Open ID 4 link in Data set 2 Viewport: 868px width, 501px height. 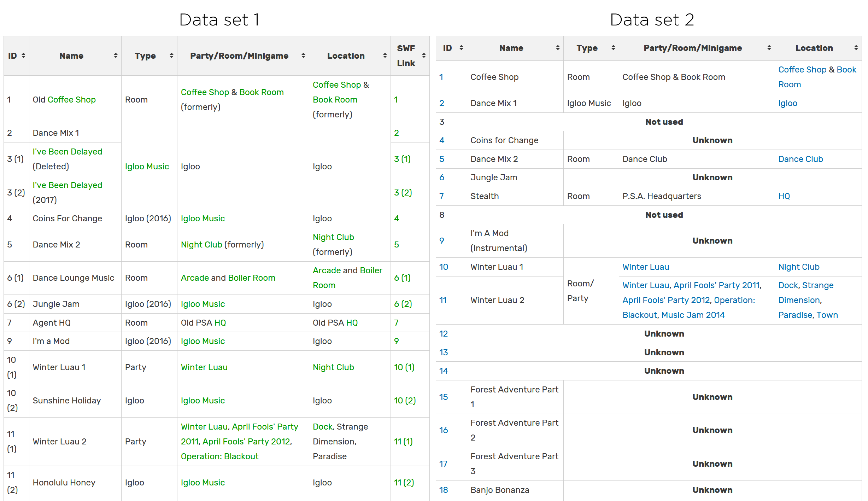click(442, 140)
